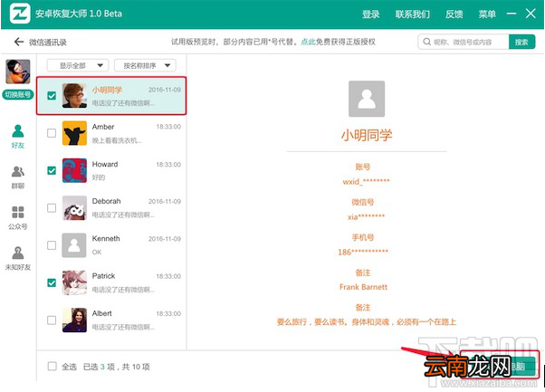Image resolution: width=545 pixels, height=392 pixels.
Task: Click the xia WeChat ID value
Action: [366, 217]
